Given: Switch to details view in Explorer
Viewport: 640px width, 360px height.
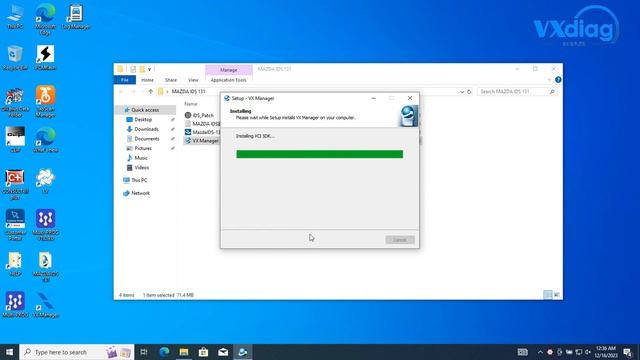Looking at the screenshot, I should tap(548, 295).
